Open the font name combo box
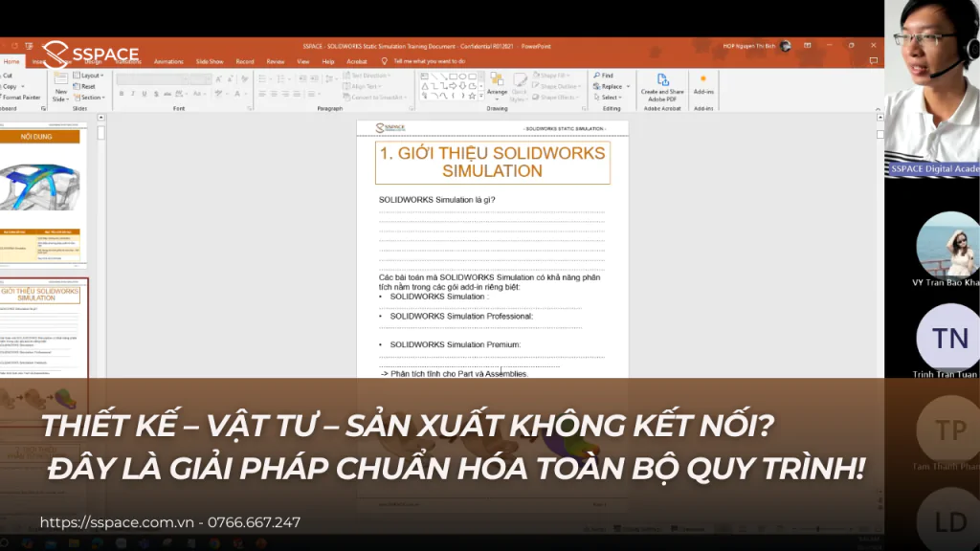980x551 pixels. [152, 79]
